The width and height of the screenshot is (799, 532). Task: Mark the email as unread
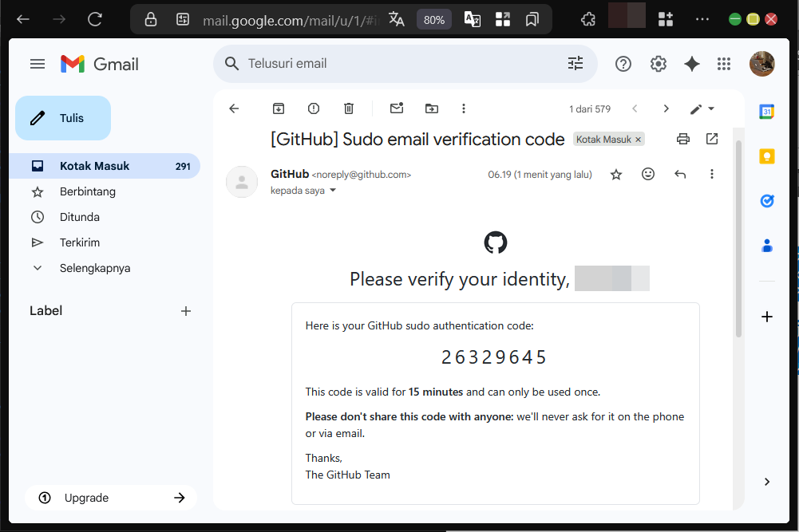pyautogui.click(x=397, y=108)
